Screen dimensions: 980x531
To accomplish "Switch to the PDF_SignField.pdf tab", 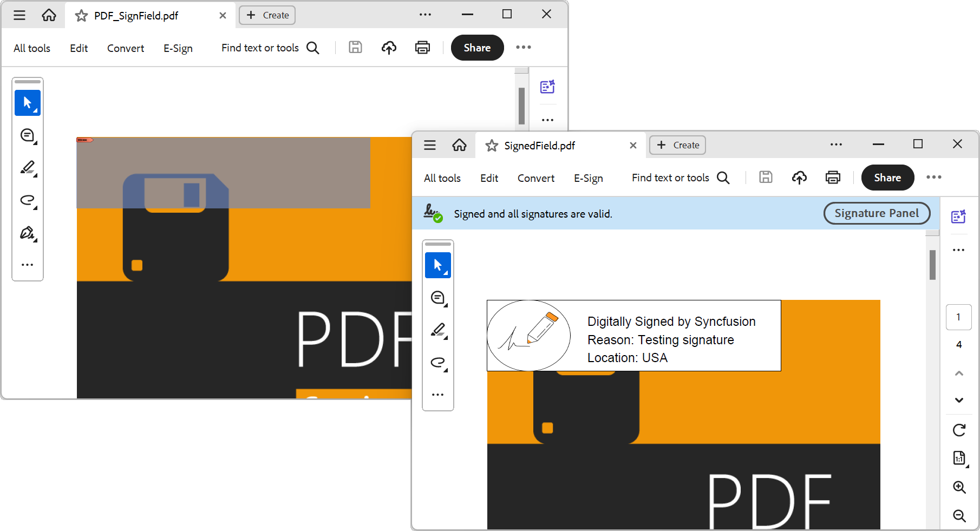I will [x=143, y=16].
